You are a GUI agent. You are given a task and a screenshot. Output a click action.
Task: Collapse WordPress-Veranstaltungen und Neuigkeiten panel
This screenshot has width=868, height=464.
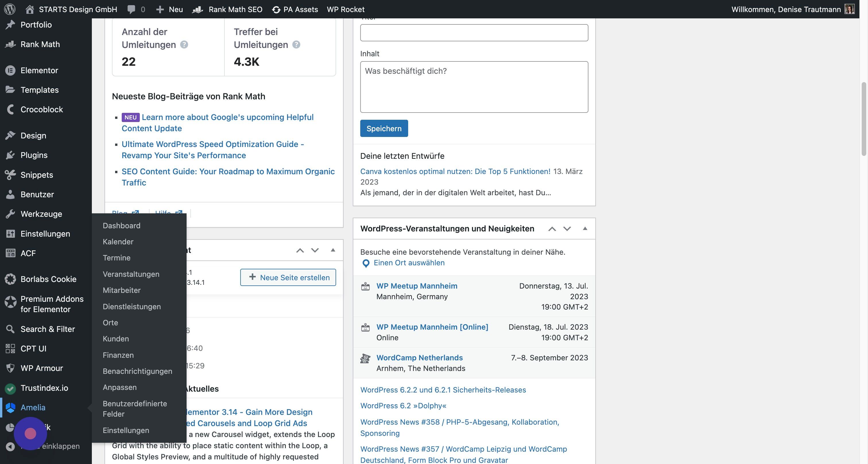click(585, 229)
